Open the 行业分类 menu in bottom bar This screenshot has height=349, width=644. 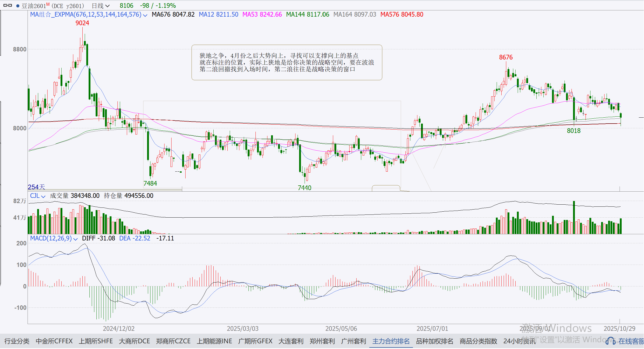point(17,341)
